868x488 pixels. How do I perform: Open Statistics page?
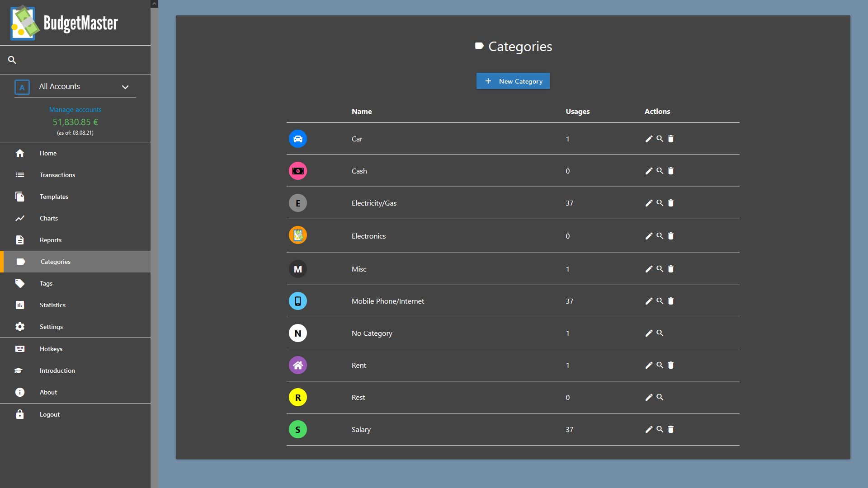pos(75,305)
